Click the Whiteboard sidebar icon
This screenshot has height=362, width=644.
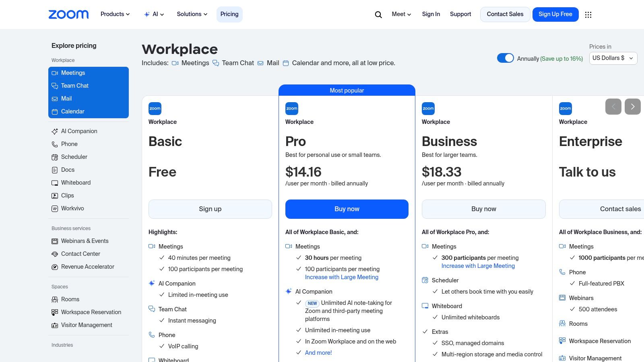pos(55,183)
